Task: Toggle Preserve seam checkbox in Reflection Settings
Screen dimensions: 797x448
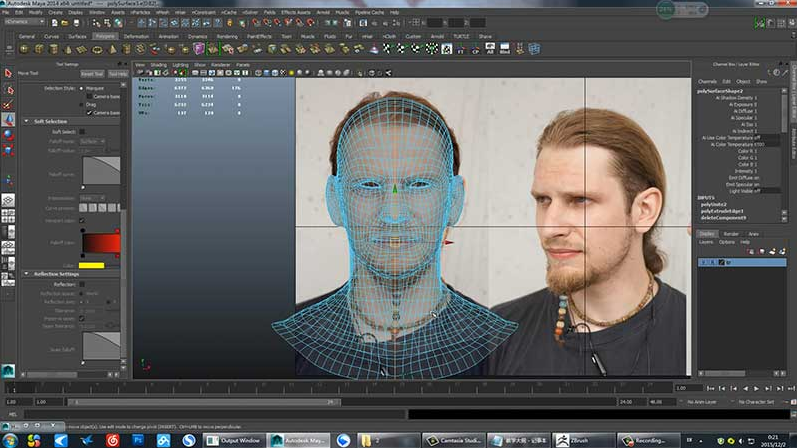Action: pos(82,318)
